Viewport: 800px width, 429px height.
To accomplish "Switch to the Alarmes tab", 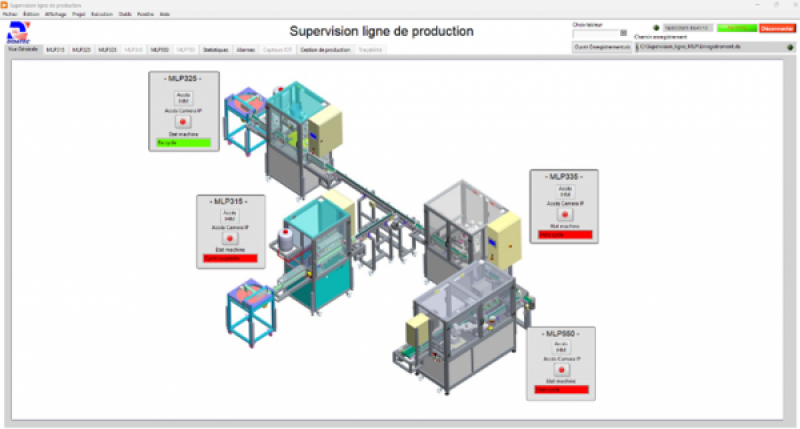I will (x=245, y=50).
